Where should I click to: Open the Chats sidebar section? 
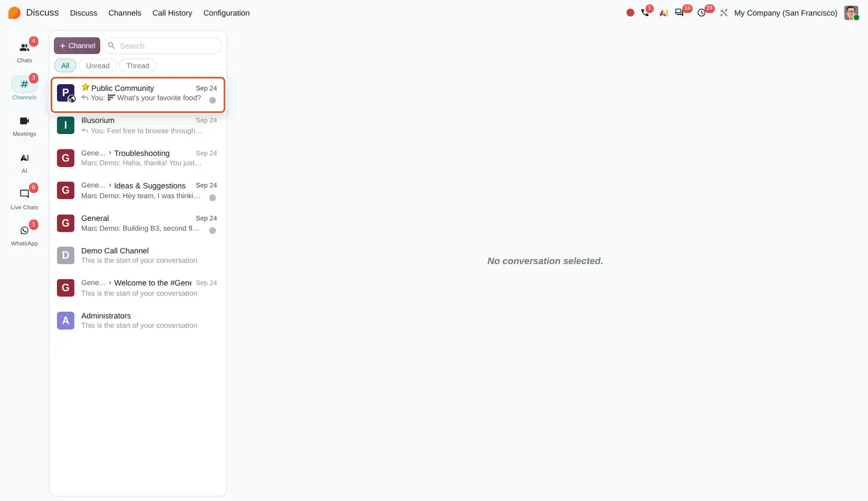coord(24,52)
